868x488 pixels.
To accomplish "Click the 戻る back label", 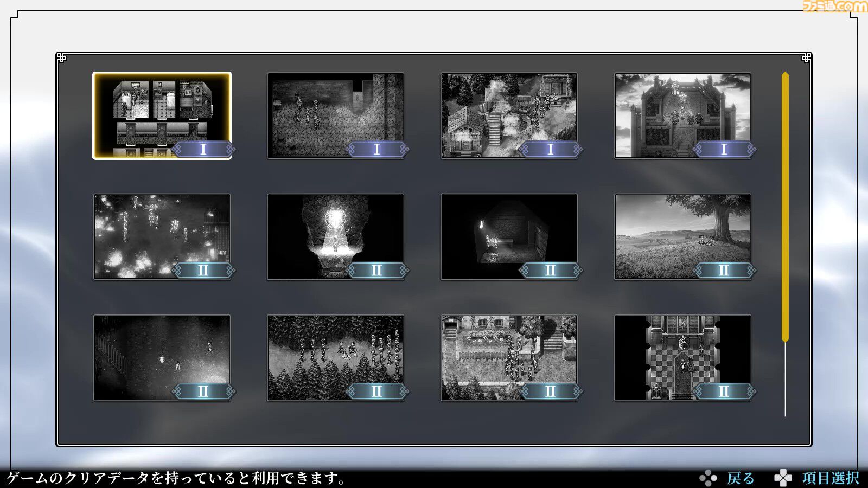I will [741, 478].
